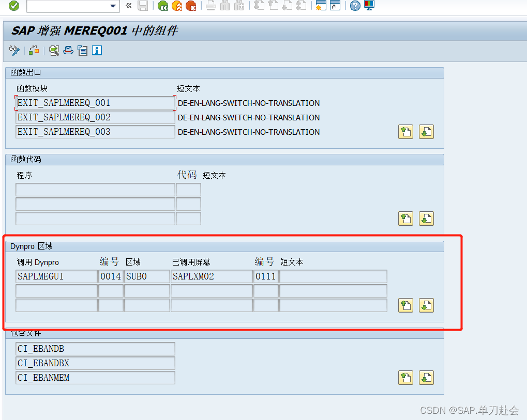Click the First Page icon
Screen dimensions: 527x420
pos(259,5)
